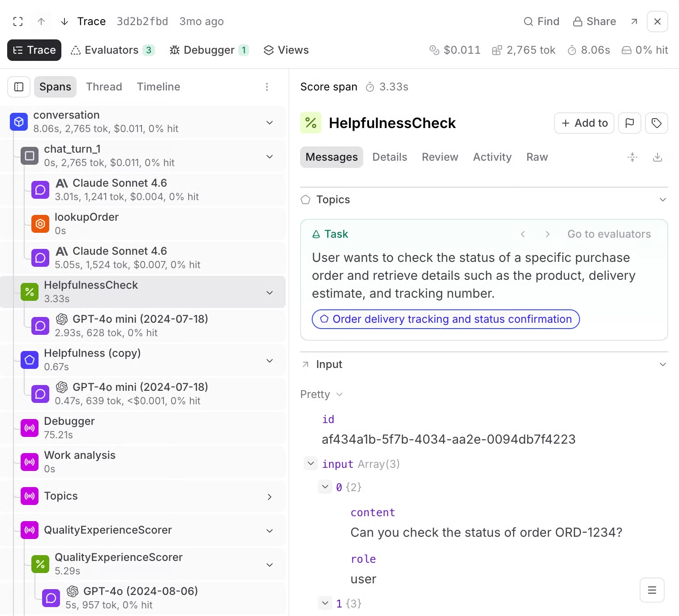
Task: Switch to the Evaluators tab
Action: 112,50
